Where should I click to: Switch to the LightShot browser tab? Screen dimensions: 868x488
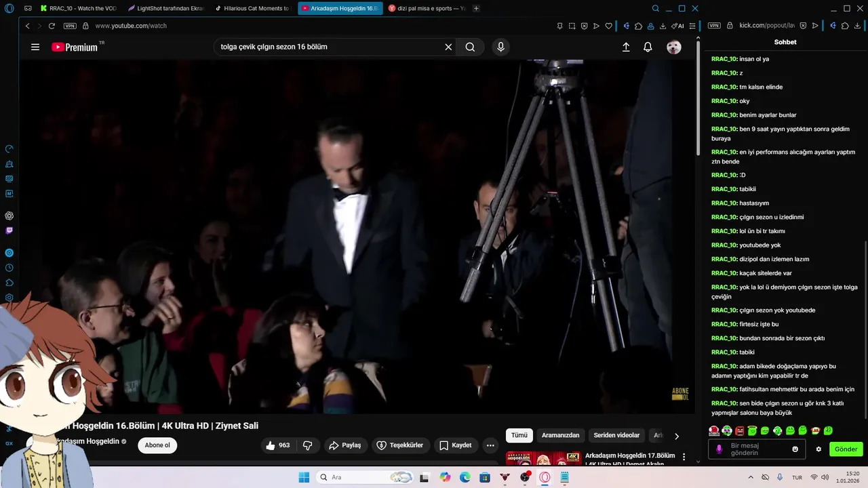coord(166,8)
